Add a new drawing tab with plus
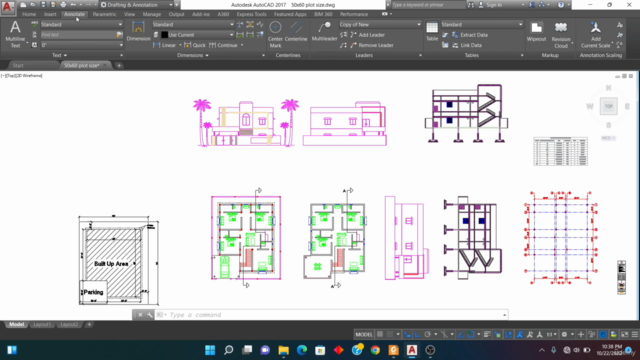The image size is (640, 360). coord(119,65)
